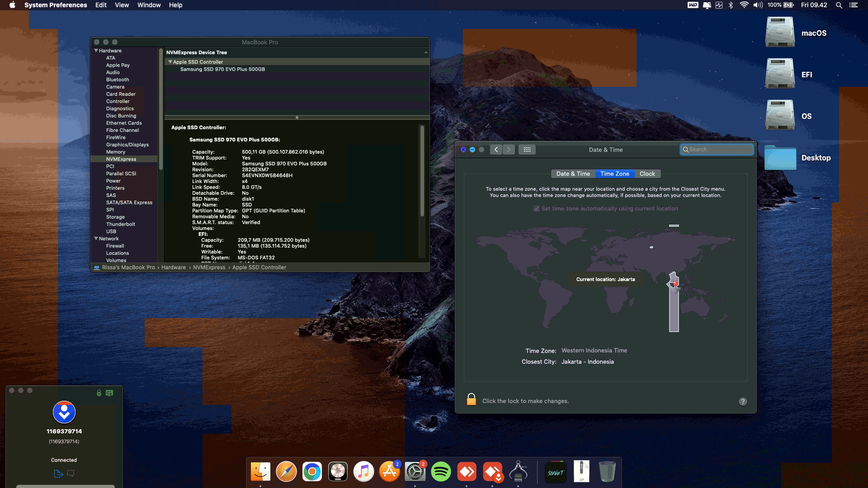Open the Music app in Dock
The height and width of the screenshot is (488, 868).
click(x=363, y=472)
